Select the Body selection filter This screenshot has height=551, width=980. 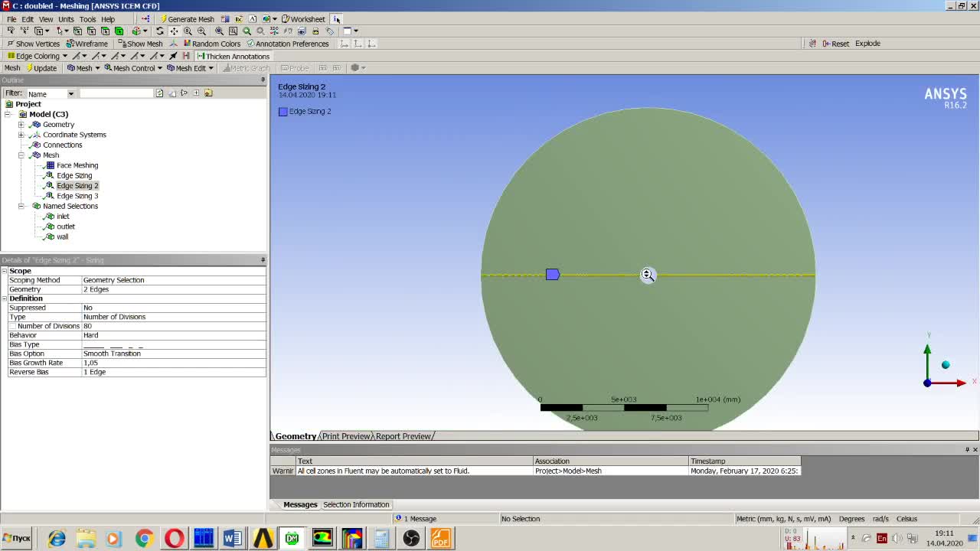click(119, 31)
